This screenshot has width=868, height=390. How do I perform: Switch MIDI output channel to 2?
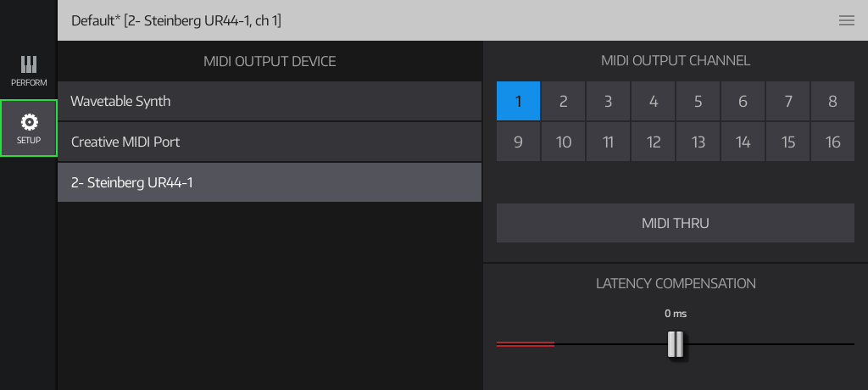(x=563, y=102)
